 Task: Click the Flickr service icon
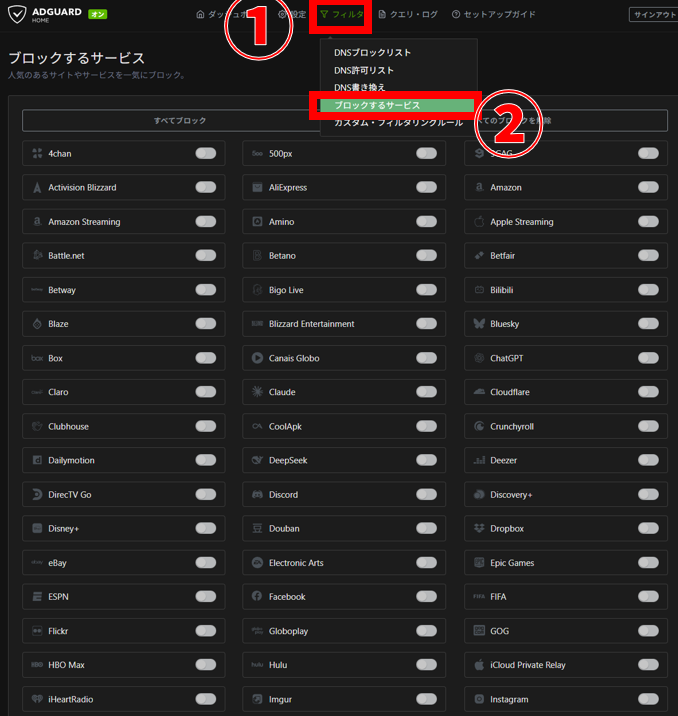click(x=37, y=631)
